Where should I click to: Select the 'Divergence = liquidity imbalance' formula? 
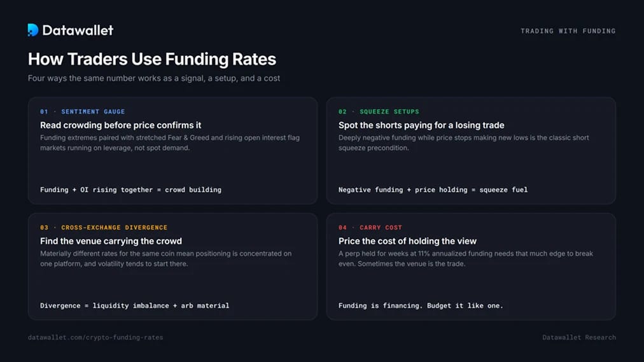pyautogui.click(x=135, y=305)
